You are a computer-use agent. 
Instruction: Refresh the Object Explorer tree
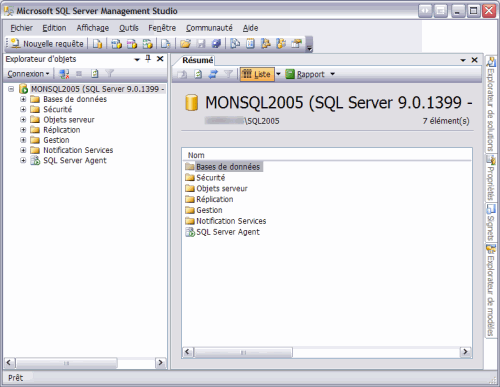tap(95, 74)
